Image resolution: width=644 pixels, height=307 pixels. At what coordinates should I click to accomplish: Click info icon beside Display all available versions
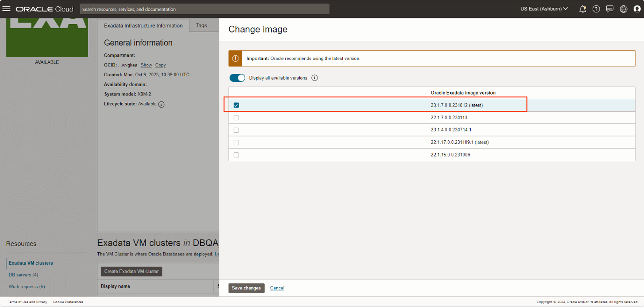point(314,78)
